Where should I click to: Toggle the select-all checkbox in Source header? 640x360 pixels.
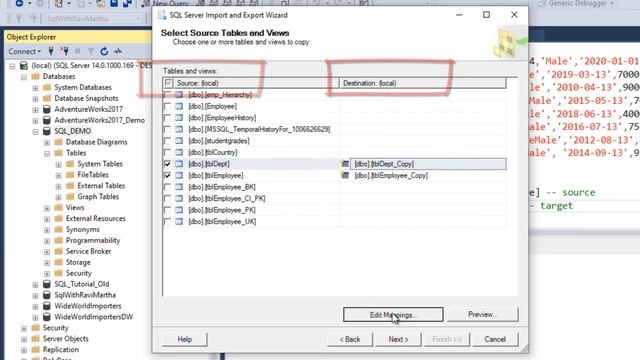pos(168,83)
